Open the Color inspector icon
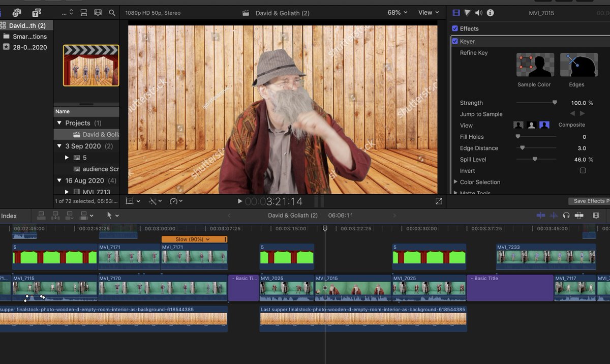Image resolution: width=610 pixels, height=364 pixels. click(467, 12)
